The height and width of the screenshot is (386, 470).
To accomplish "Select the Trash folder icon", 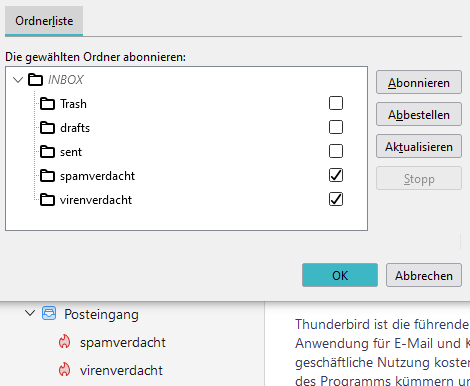I will 47,104.
